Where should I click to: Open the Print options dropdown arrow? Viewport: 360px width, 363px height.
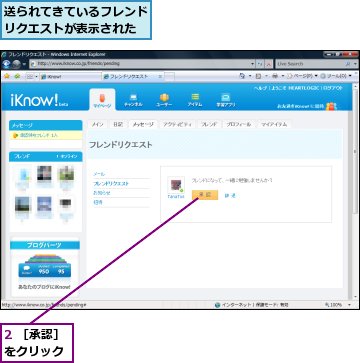click(282, 76)
